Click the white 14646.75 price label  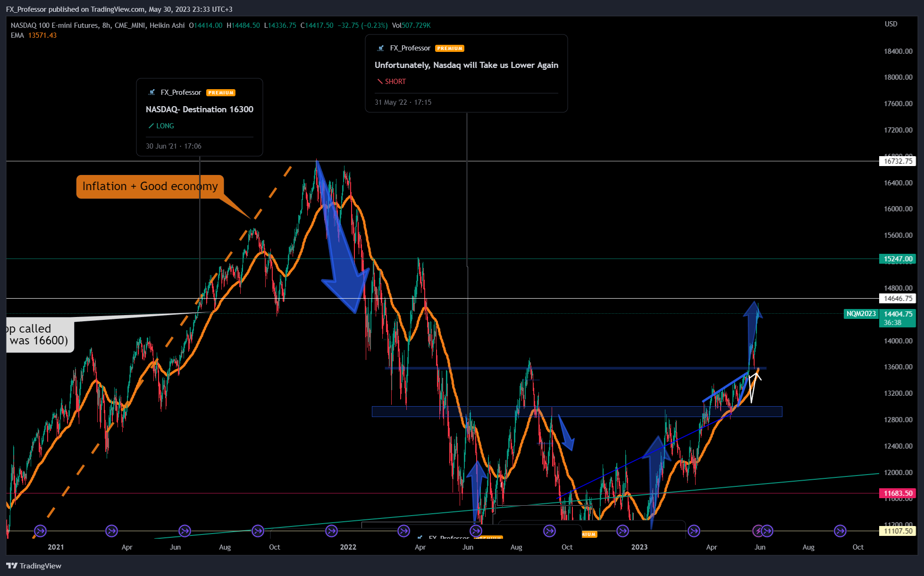click(x=898, y=299)
